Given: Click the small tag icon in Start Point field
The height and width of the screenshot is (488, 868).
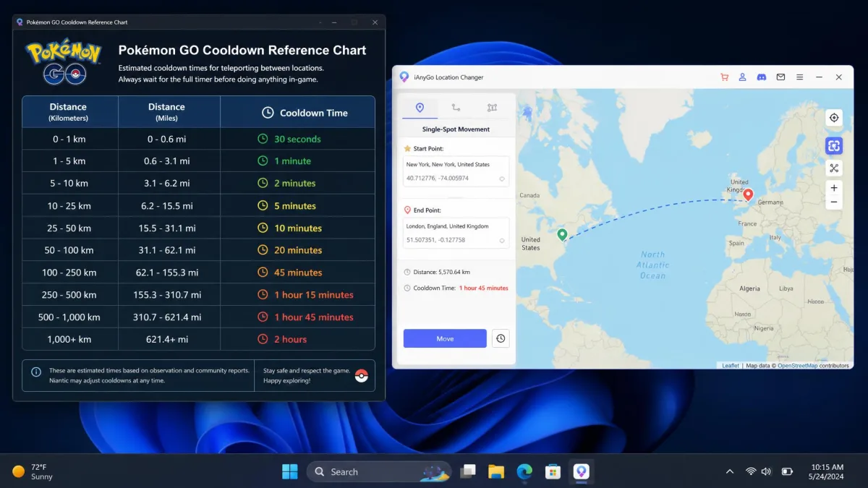Looking at the screenshot, I should coord(502,179).
